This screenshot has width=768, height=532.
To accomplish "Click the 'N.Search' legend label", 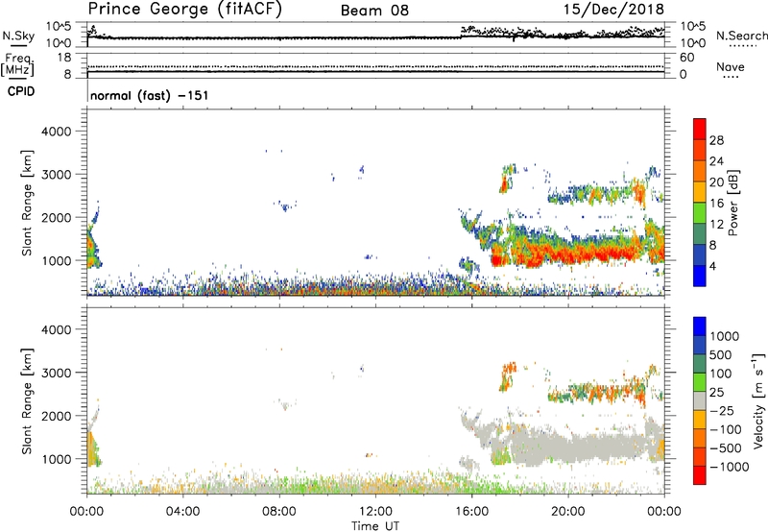I will (741, 36).
